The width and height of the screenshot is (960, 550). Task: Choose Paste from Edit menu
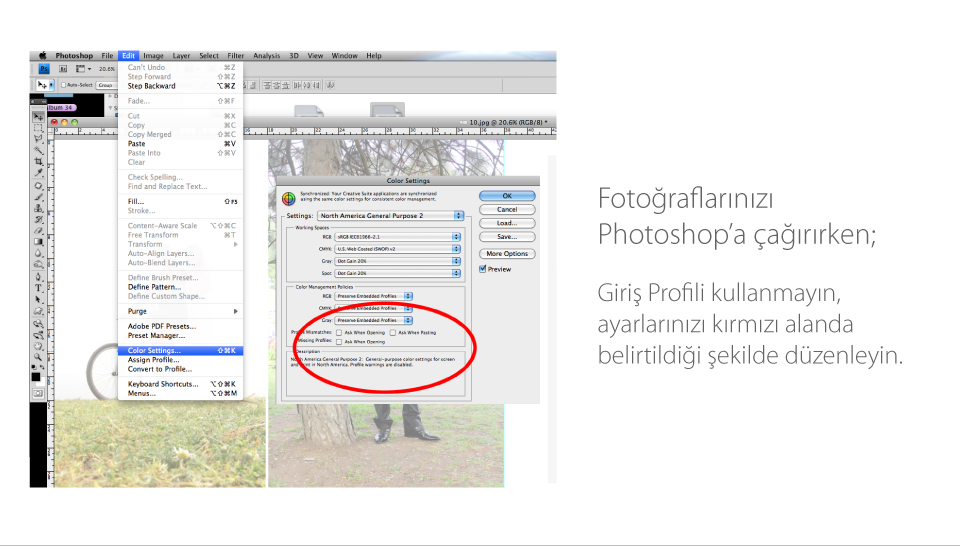[x=181, y=144]
